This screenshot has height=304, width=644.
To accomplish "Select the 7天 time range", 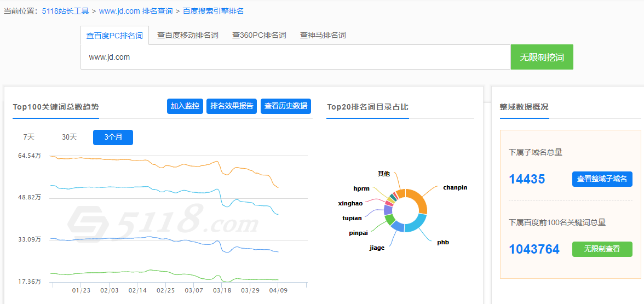I will tap(28, 137).
